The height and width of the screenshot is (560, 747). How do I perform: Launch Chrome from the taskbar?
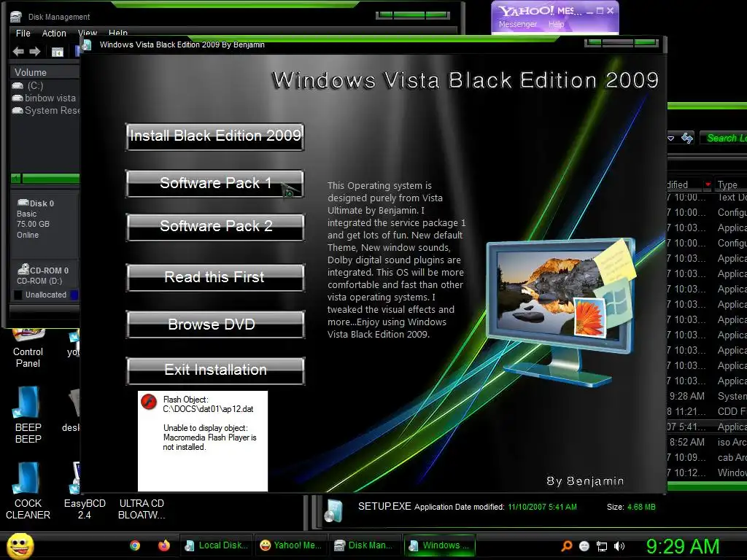(x=135, y=545)
